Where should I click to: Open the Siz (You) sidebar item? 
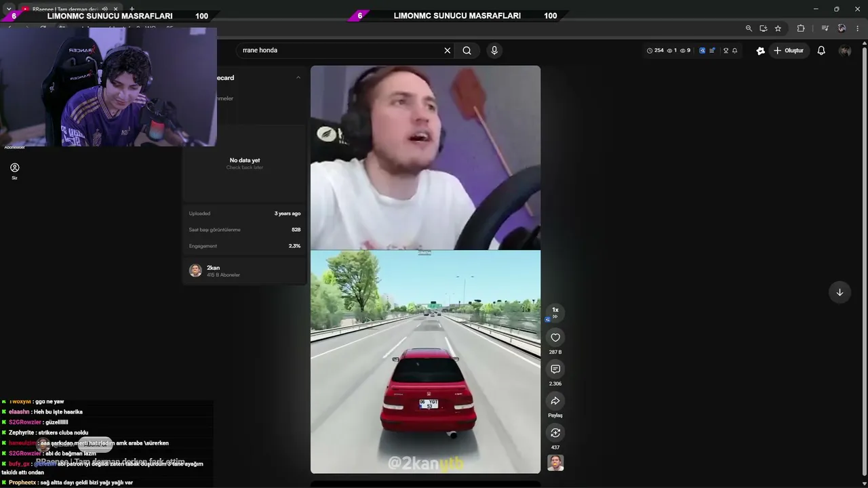pyautogui.click(x=14, y=171)
